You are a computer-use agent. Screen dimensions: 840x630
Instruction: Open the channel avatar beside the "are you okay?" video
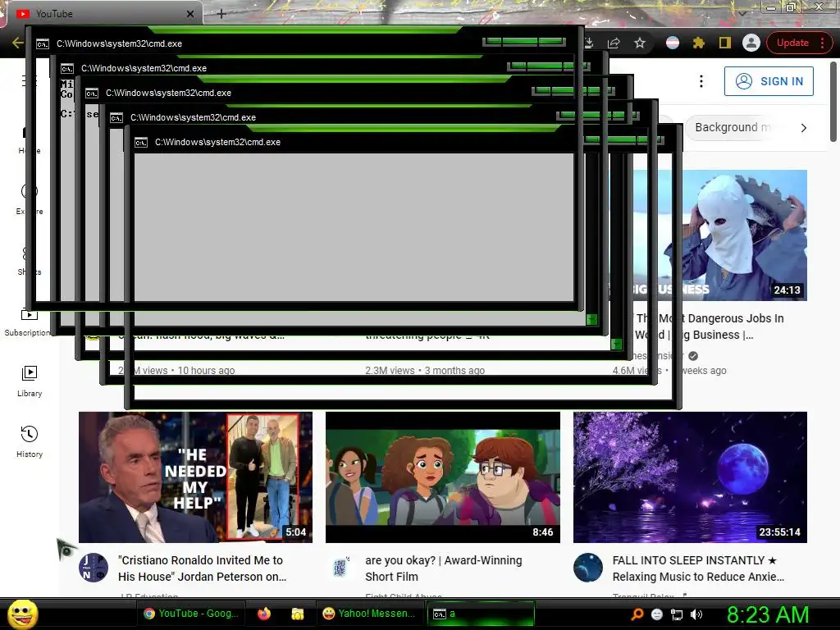(340, 568)
